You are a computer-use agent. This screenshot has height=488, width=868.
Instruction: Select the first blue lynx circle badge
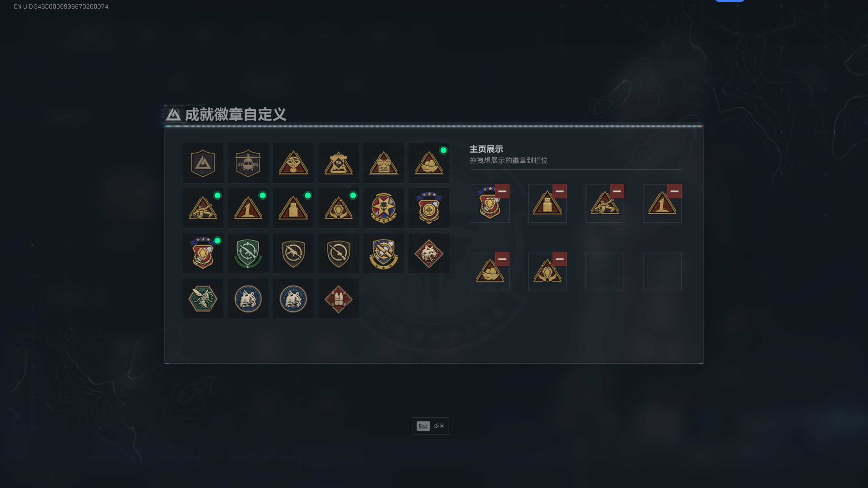pyautogui.click(x=248, y=299)
